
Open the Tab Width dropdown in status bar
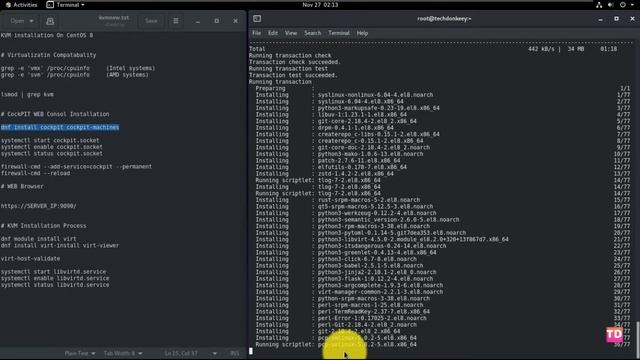coord(123,353)
